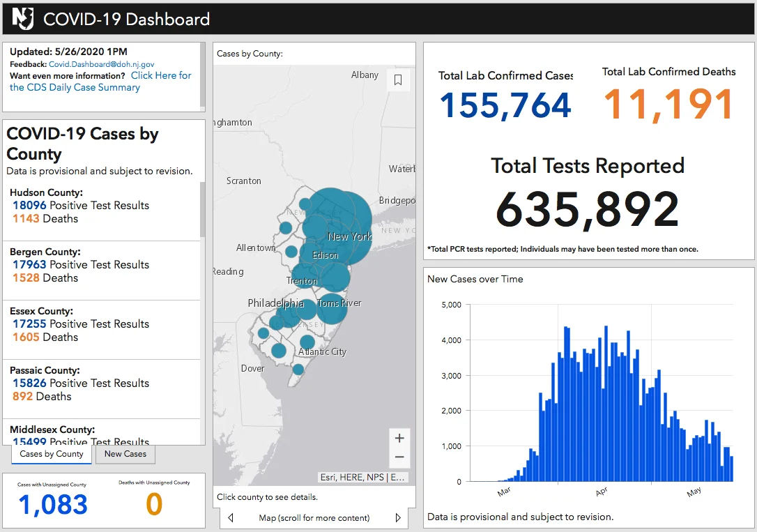Click the small bubble near Allentown
Screen dimensions: 757x532
pyautogui.click(x=291, y=252)
